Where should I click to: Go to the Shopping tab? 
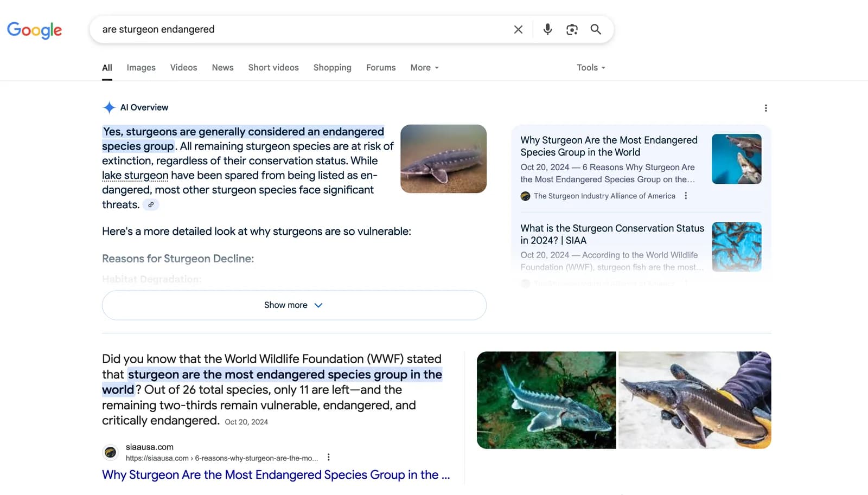[x=332, y=67]
